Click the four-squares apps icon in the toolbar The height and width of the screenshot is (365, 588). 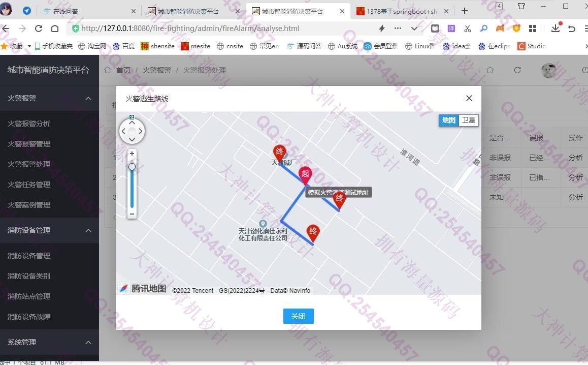[533, 28]
